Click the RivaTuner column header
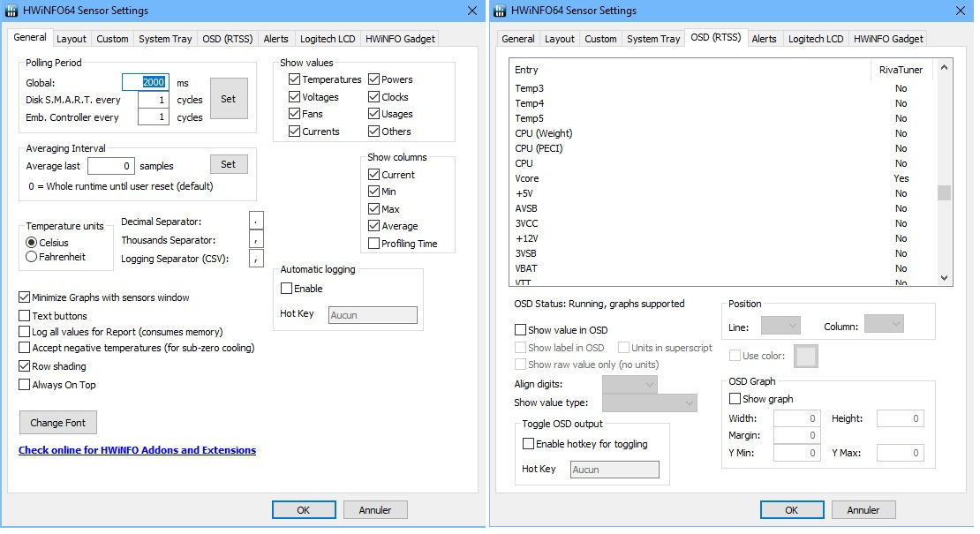980x534 pixels. 901,70
